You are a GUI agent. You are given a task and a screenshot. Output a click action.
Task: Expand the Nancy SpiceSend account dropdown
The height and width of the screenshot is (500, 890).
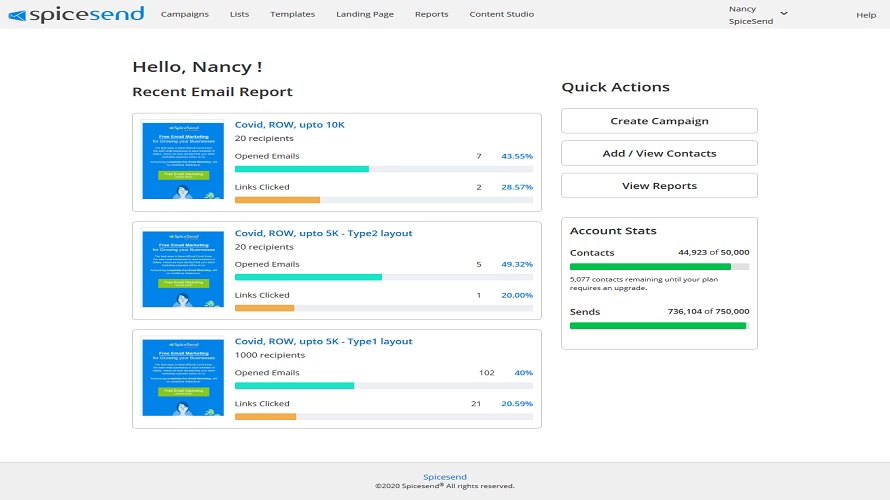758,15
